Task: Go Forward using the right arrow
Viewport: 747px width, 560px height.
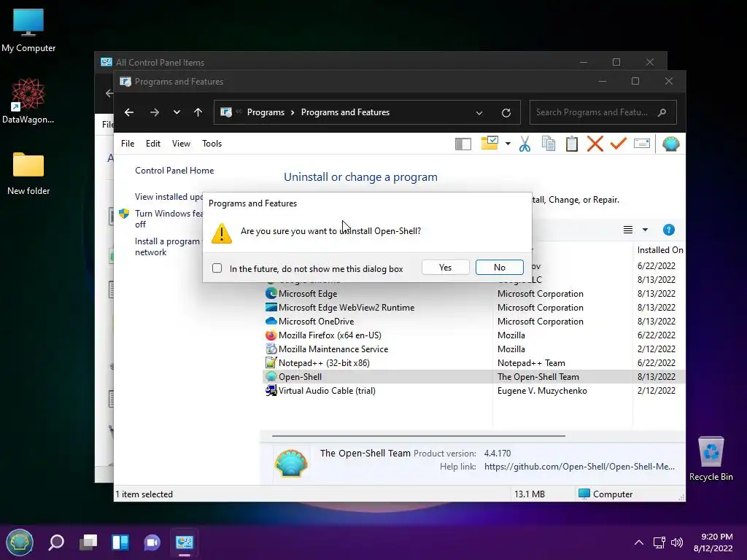Action: (x=155, y=112)
